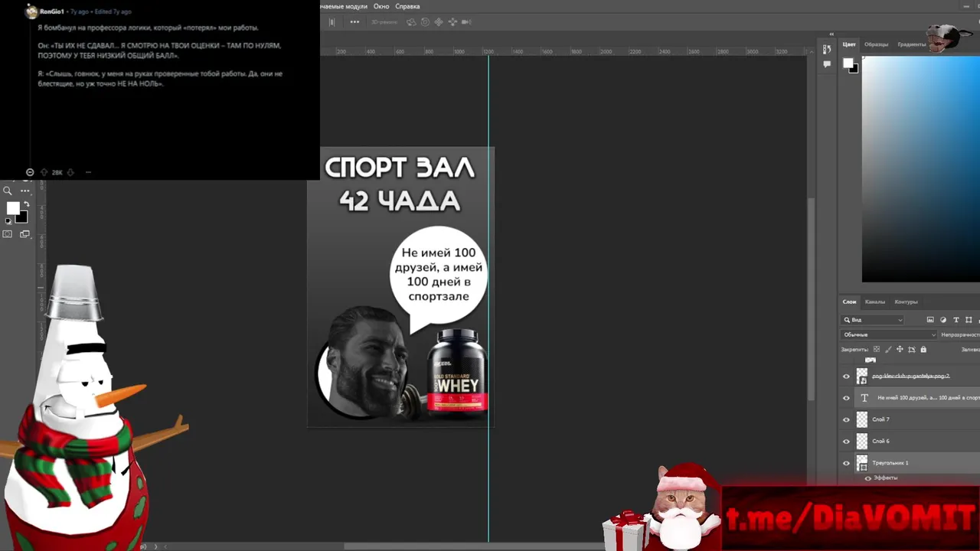Open the Comments speech-bubble panel icon
The image size is (980, 551).
point(827,64)
